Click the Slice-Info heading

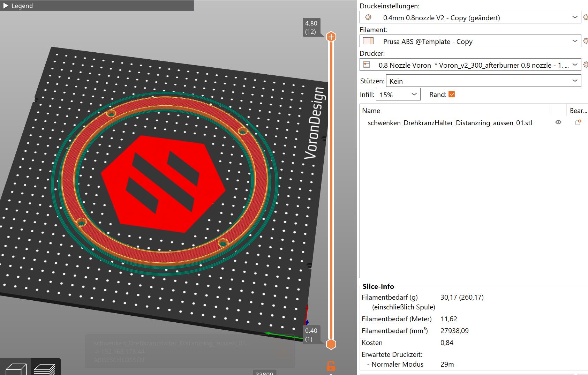(x=378, y=286)
